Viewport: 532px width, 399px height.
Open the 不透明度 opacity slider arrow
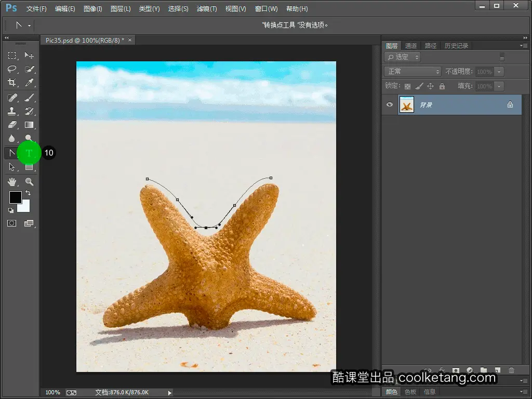pos(499,72)
